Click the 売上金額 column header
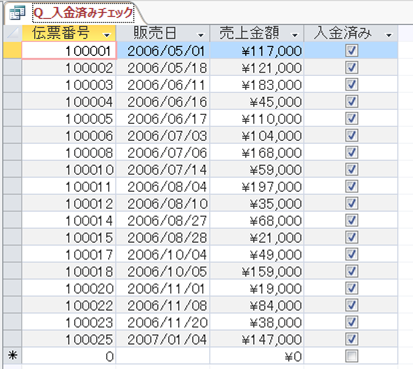 click(x=257, y=33)
